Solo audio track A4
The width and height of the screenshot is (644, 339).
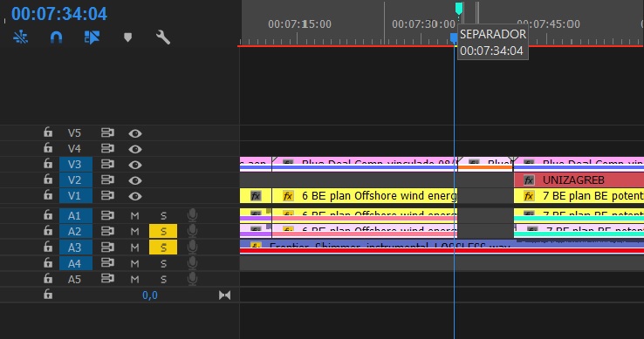(x=163, y=263)
